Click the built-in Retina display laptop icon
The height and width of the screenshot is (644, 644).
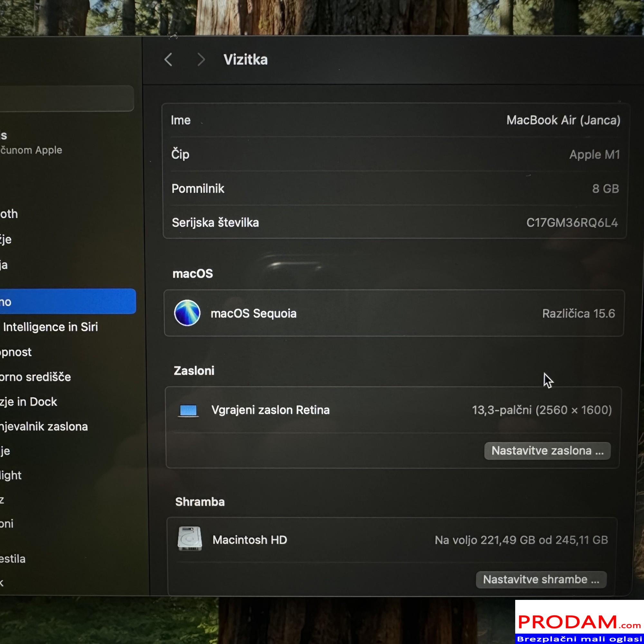tap(188, 410)
